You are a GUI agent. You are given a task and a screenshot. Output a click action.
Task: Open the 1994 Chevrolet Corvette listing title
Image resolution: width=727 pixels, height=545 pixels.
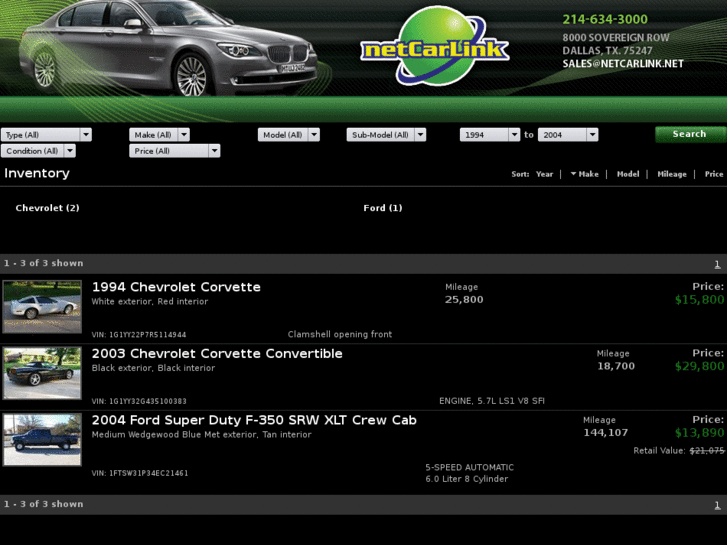pyautogui.click(x=176, y=287)
